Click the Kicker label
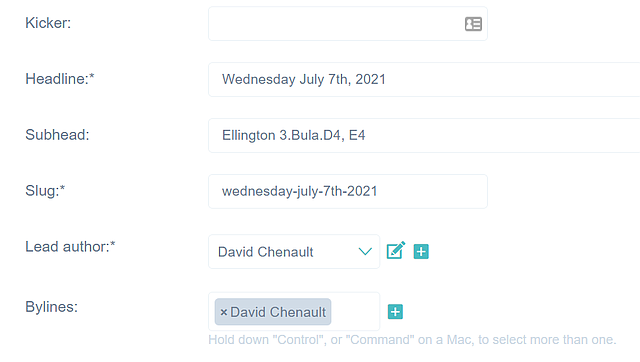This screenshot has width=640, height=362. click(x=48, y=23)
